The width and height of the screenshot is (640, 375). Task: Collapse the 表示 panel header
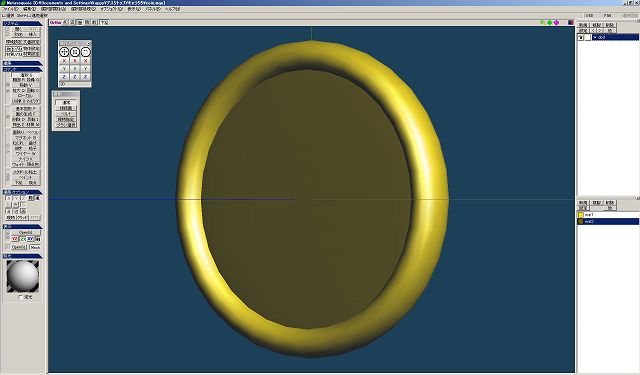[x=22, y=226]
